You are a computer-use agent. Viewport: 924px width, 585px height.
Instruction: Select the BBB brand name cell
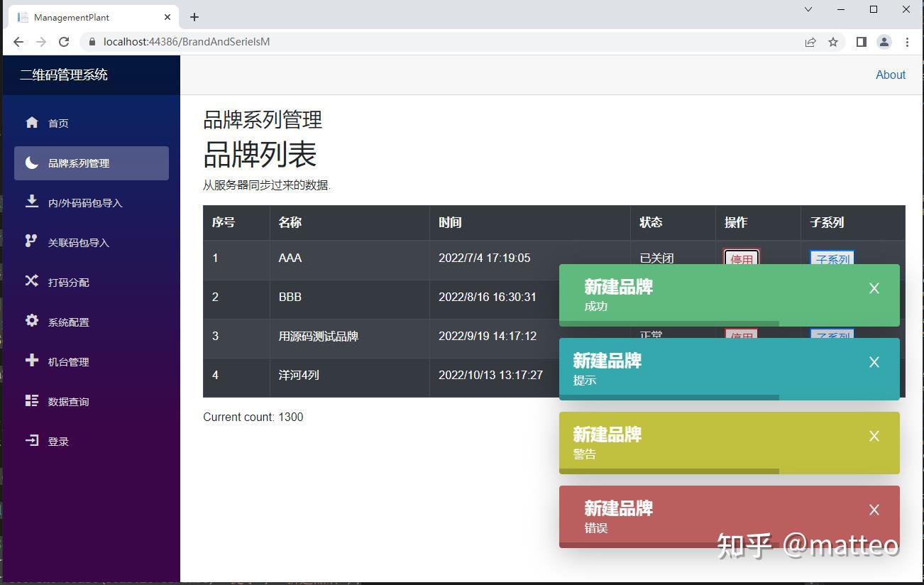(350, 297)
